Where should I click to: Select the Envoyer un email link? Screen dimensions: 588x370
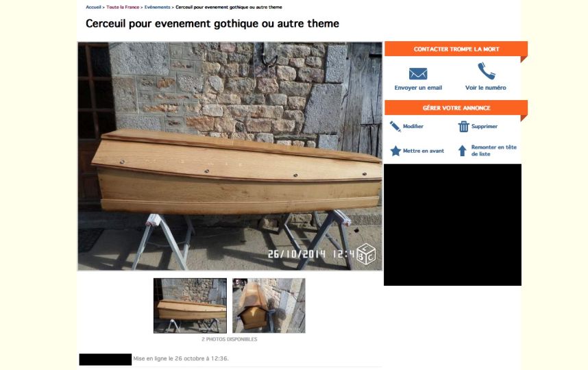[418, 88]
